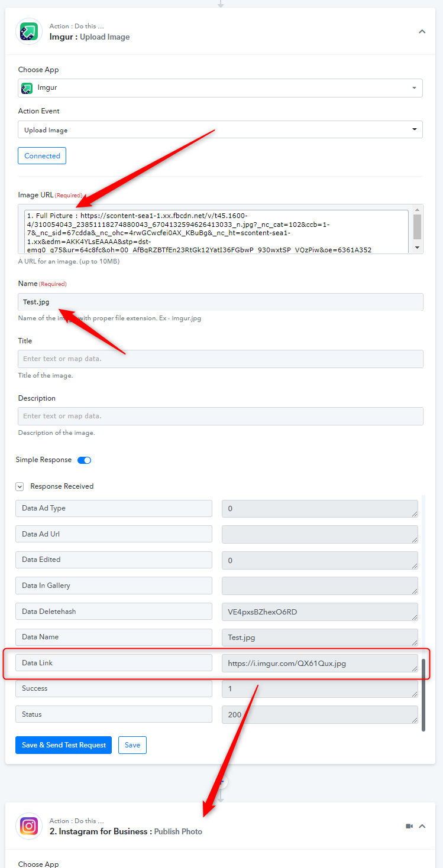Collapse the Instagram Publish Photo step
This screenshot has width=443, height=868.
(422, 826)
